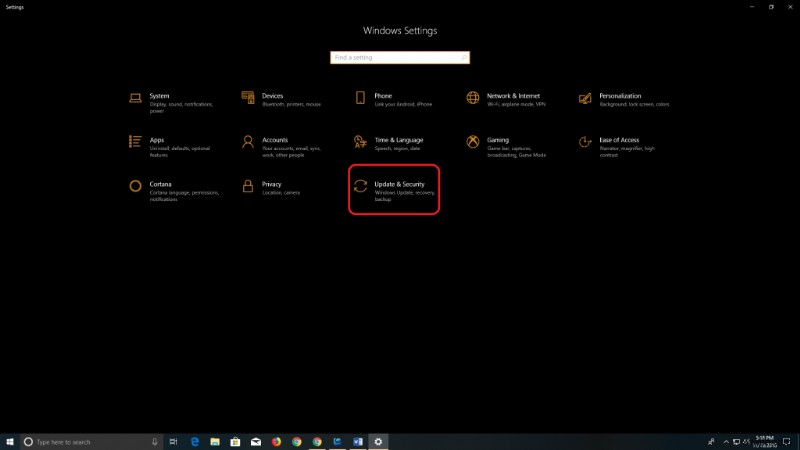Click the taskbar clock and date
800x450 pixels.
click(x=765, y=442)
